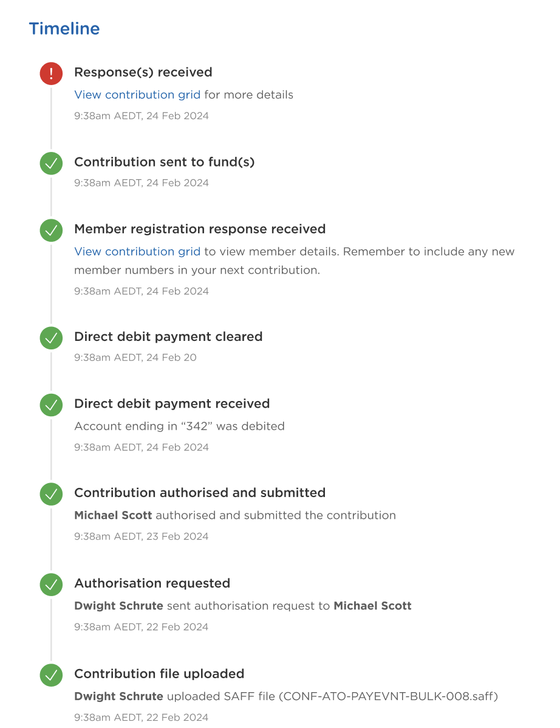Open View contribution grid link under Member registration
Screen dimensions: 560x728
click(137, 252)
